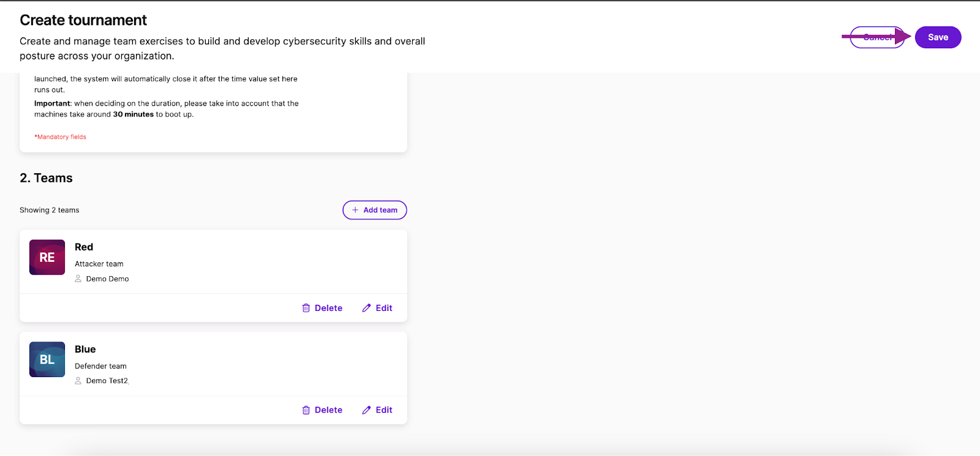Click the 2. Teams section heading
Image resolution: width=980 pixels, height=456 pixels.
pos(46,178)
